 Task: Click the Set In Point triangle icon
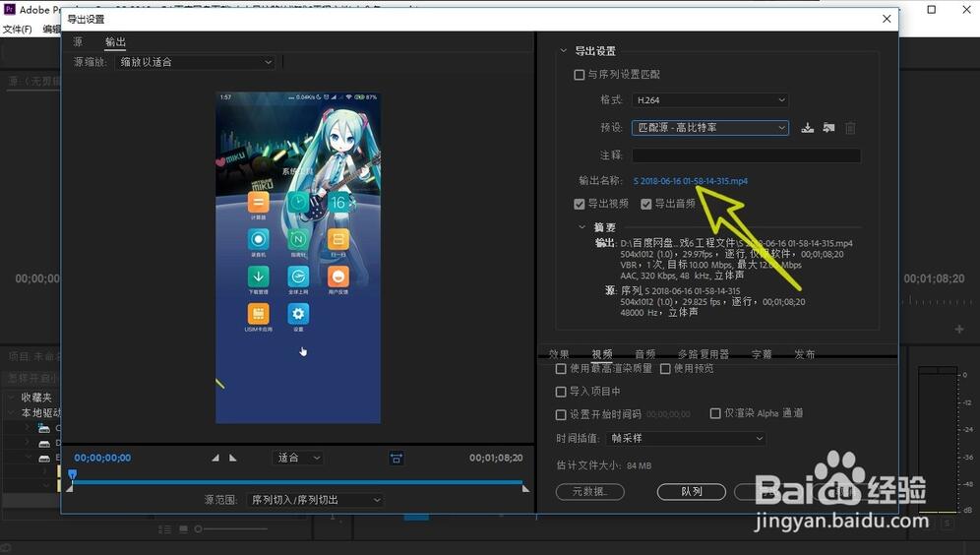tap(216, 458)
